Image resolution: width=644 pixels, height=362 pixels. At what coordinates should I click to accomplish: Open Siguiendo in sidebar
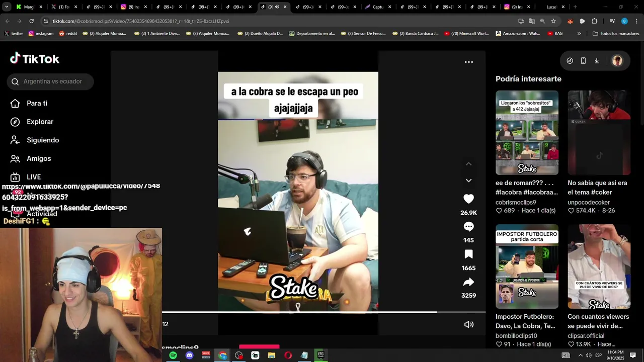43,140
